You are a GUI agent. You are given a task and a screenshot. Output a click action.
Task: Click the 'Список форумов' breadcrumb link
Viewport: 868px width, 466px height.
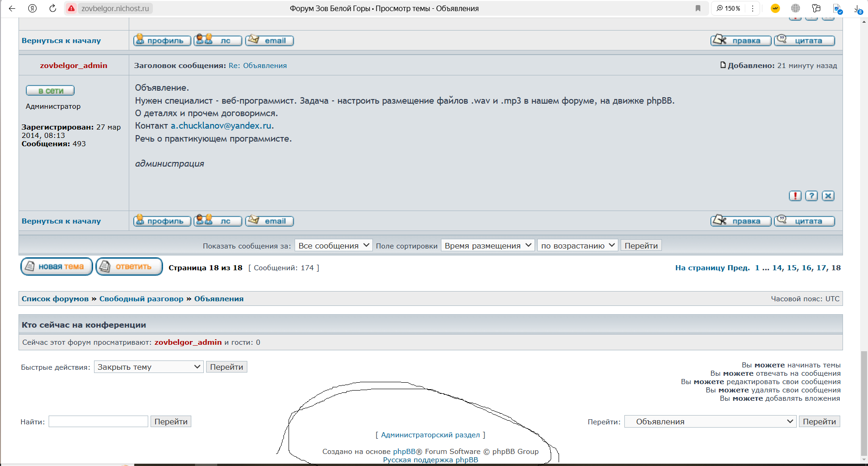point(55,299)
